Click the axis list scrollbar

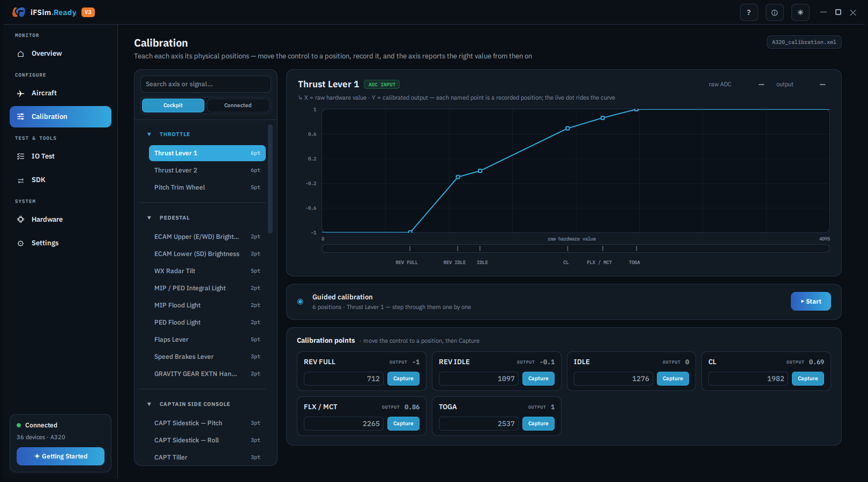(271, 179)
